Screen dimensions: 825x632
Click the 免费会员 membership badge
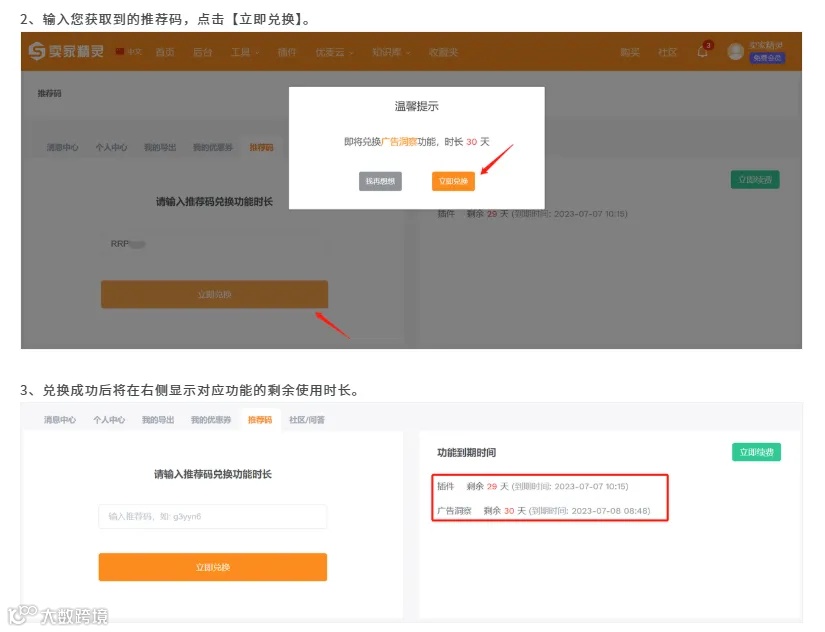[766, 60]
